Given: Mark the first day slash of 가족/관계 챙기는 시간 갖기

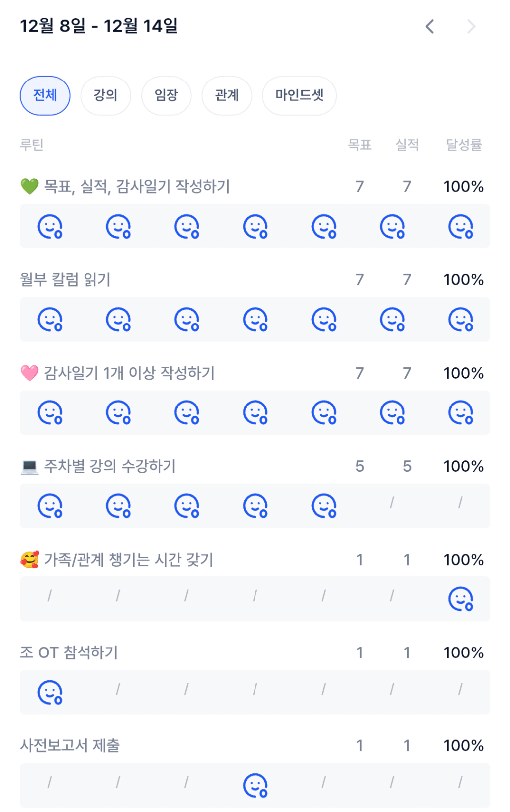Looking at the screenshot, I should (x=49, y=595).
